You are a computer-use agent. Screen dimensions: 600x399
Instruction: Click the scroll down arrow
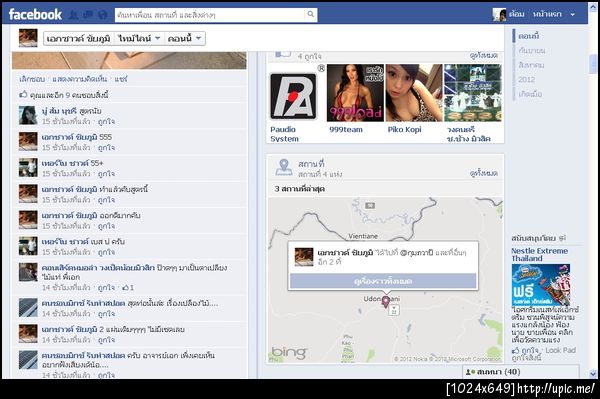pyautogui.click(x=593, y=374)
